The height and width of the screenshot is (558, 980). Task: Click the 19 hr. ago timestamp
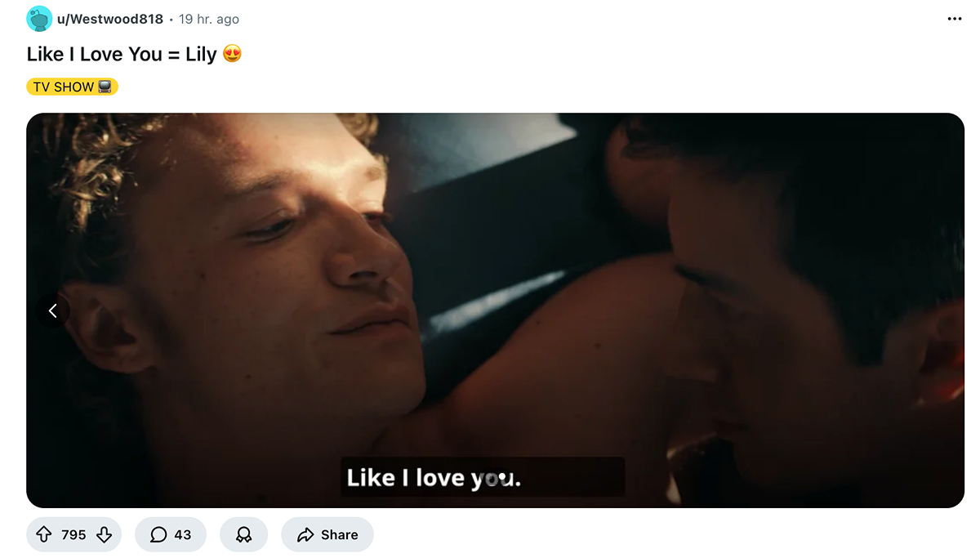209,19
